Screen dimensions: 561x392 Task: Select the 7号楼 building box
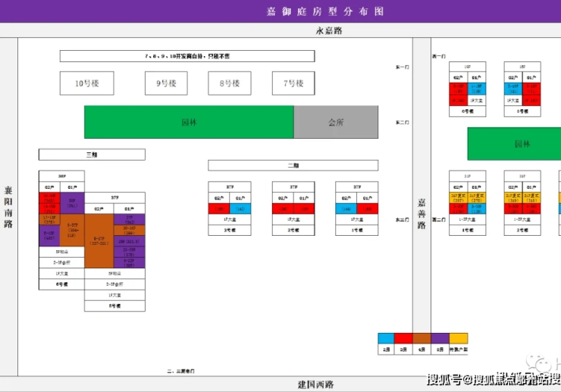click(x=293, y=83)
